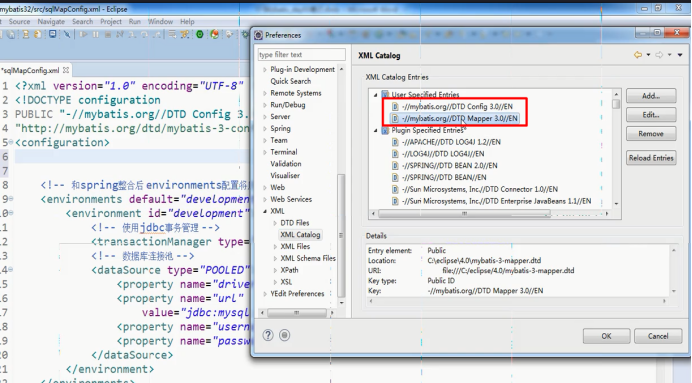Click the icon beside DTD Config 3.0 entry

395,106
